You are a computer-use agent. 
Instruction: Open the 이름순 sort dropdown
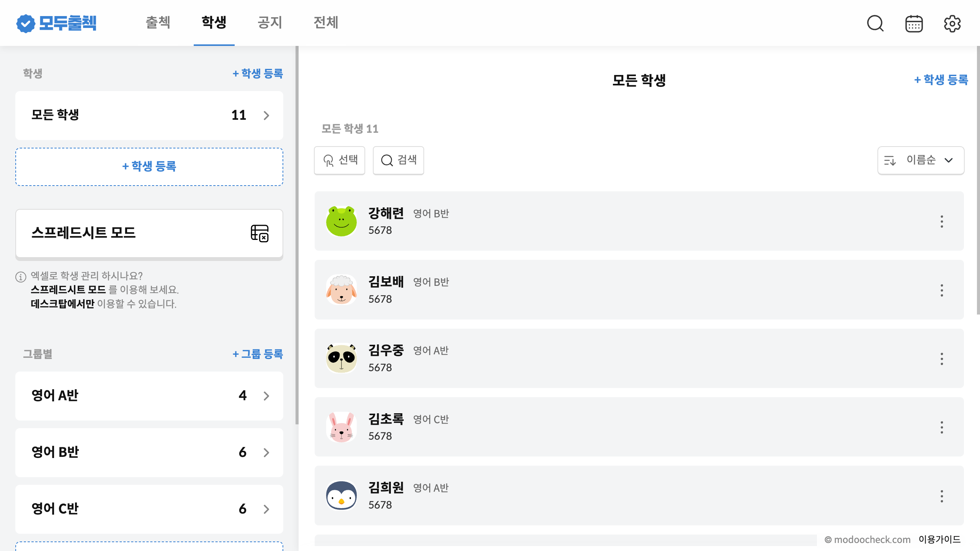pyautogui.click(x=921, y=160)
